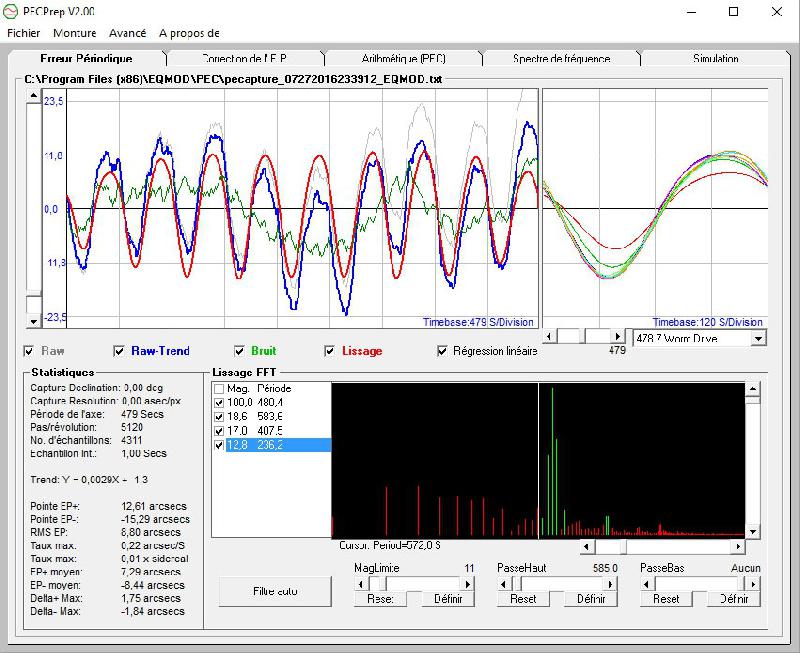Open the Fichier menu
The width and height of the screenshot is (800, 653).
[x=24, y=33]
